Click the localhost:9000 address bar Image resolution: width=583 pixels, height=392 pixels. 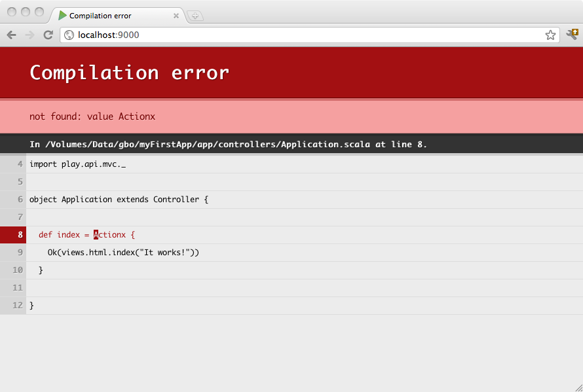coord(295,35)
